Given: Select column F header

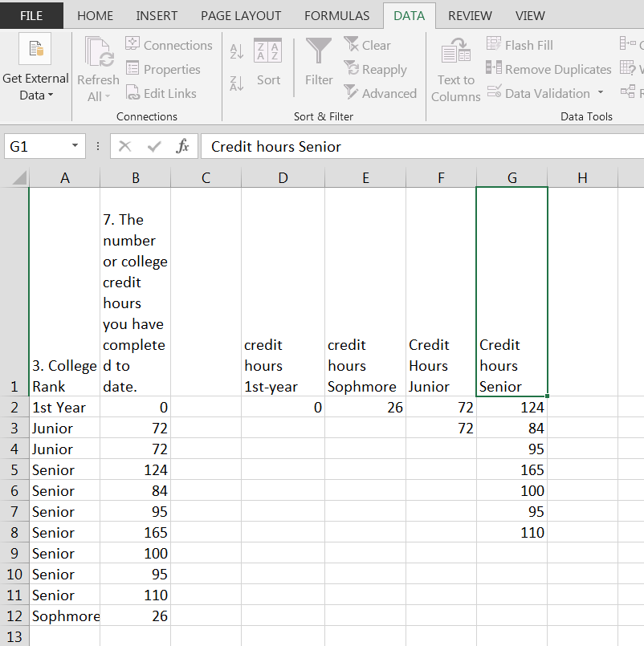Looking at the screenshot, I should click(x=441, y=178).
